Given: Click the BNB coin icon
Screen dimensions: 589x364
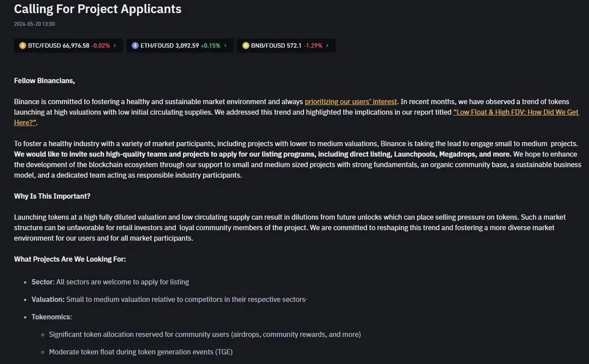Looking at the screenshot, I should pyautogui.click(x=246, y=46).
